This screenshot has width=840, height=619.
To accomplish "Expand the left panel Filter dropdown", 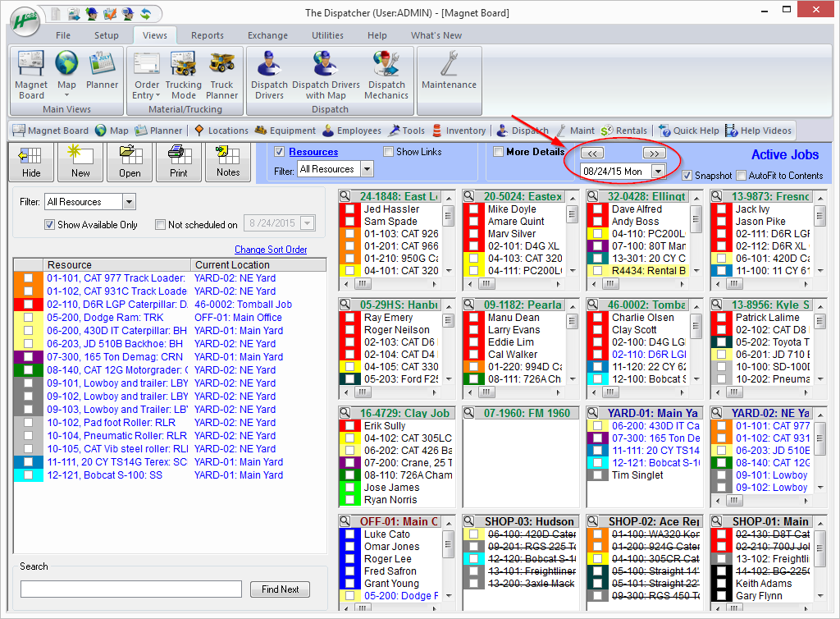I will [129, 202].
